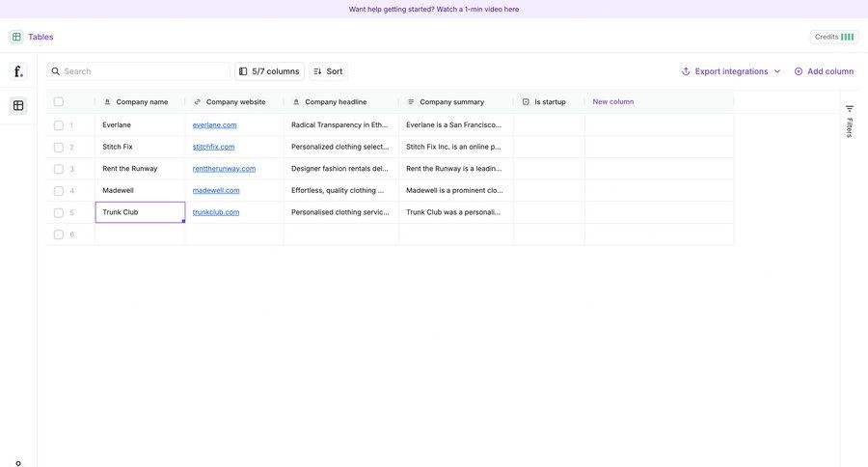Click the Tables grid icon in header
The image size is (868, 467).
point(16,37)
